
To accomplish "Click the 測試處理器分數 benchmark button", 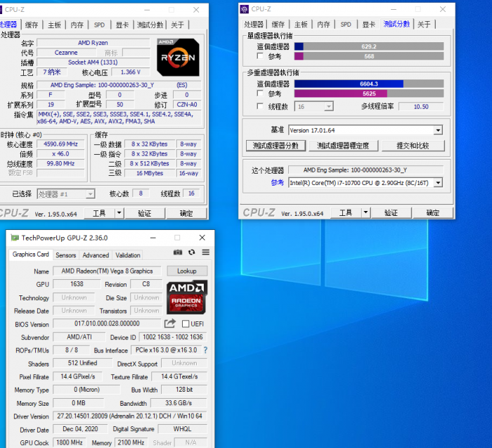I will [276, 146].
